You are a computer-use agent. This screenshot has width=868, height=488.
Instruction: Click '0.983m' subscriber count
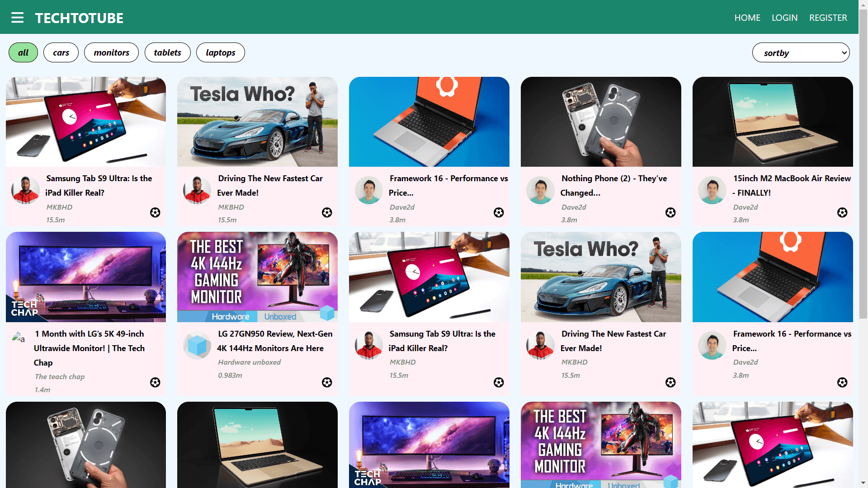click(x=230, y=375)
